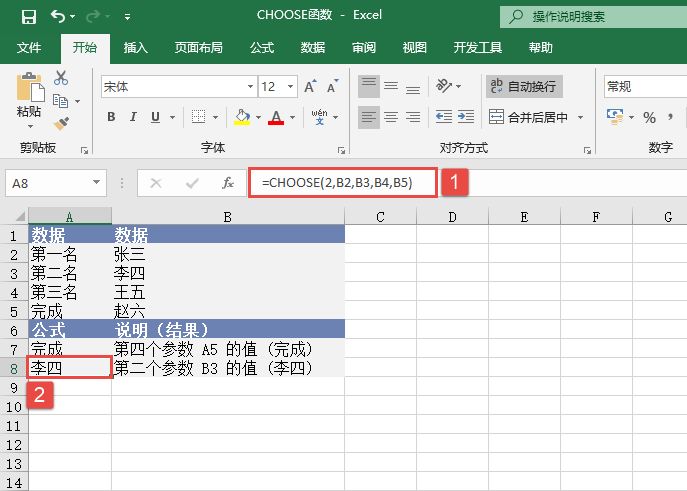Click the Percent Style icon
Screen dimensions: 687x491
[x=649, y=118]
